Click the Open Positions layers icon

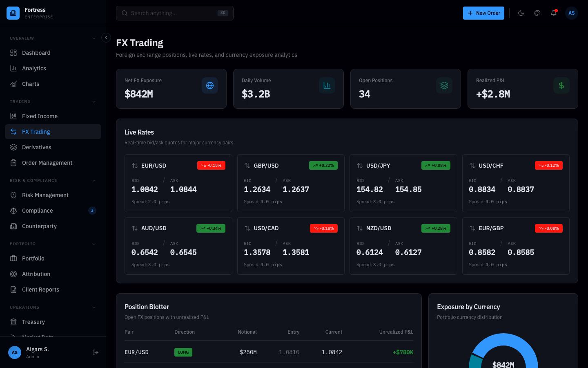tap(444, 85)
